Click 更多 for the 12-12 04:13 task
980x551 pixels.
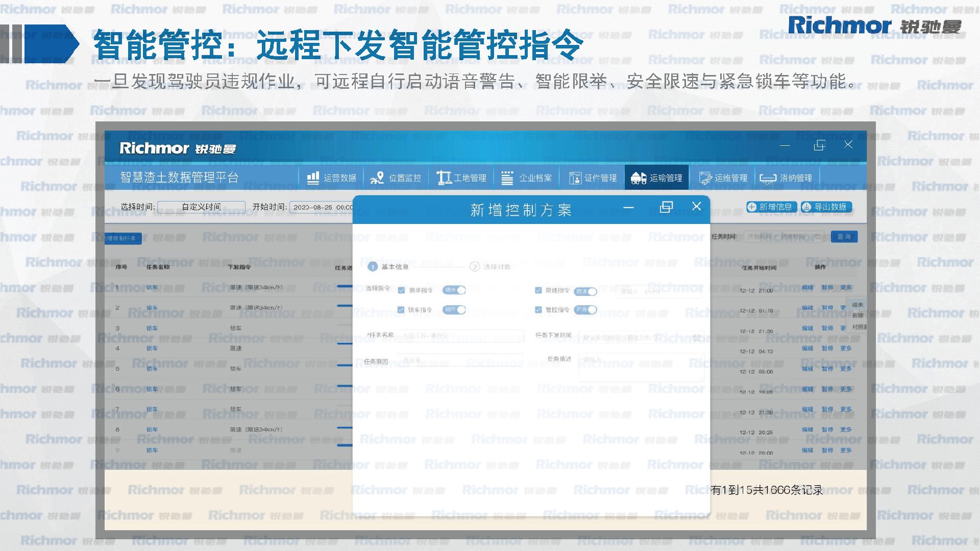pyautogui.click(x=846, y=348)
